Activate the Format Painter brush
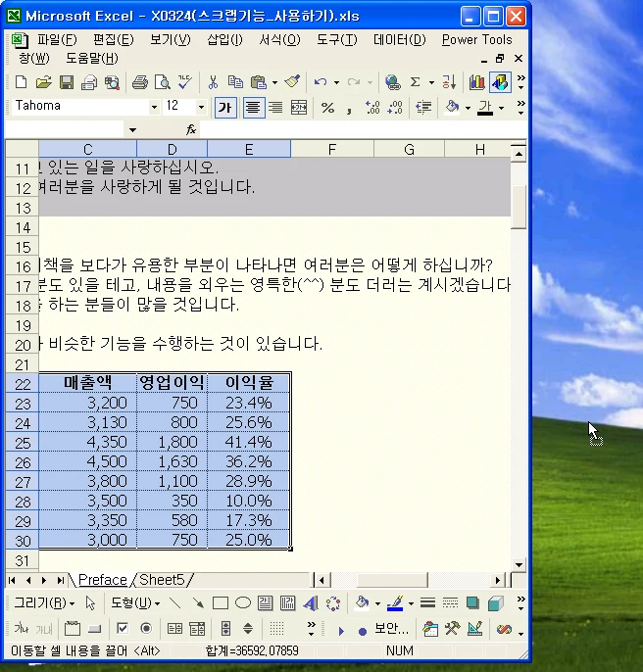Screen dimensions: 643x672 click(x=292, y=82)
